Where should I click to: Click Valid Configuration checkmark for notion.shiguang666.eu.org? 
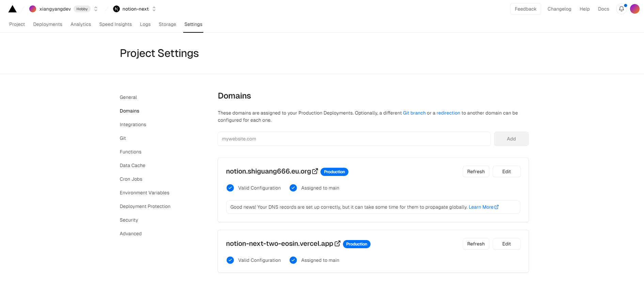pyautogui.click(x=230, y=188)
